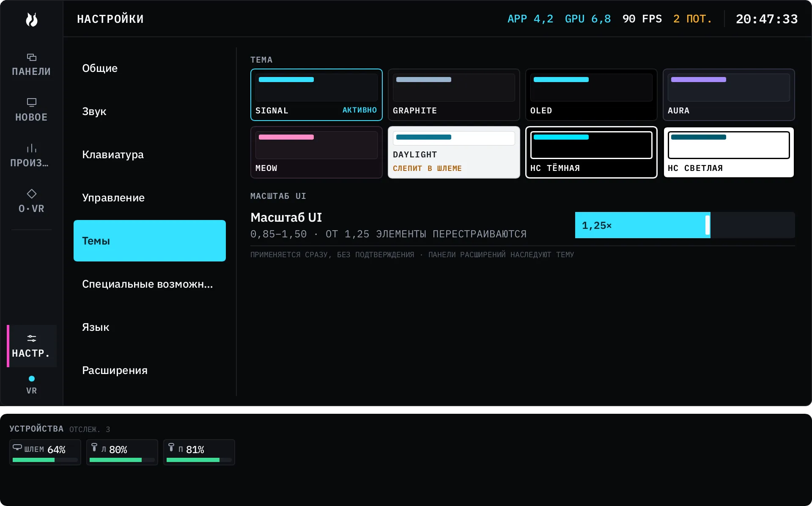Click the VR status dot
This screenshot has height=506, width=812.
pyautogui.click(x=32, y=379)
